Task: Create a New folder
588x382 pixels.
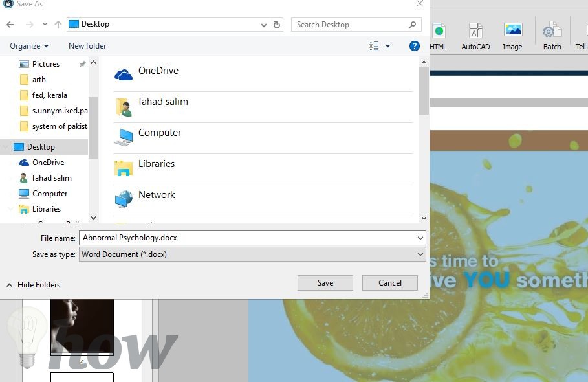Action: 87,46
